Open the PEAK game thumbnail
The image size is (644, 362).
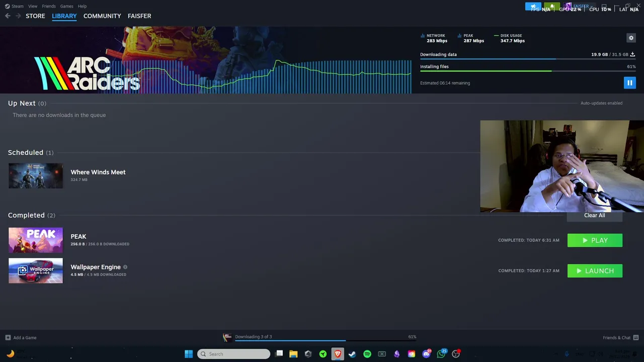pyautogui.click(x=36, y=240)
